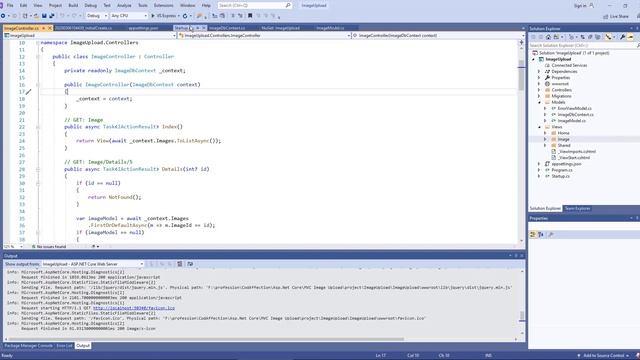Open the File menu
The width and height of the screenshot is (640, 360).
10,5
